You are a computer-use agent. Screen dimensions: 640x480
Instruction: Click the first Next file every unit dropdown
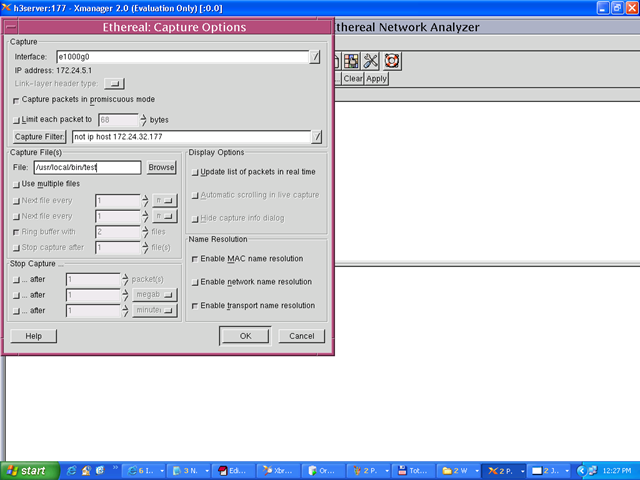164,201
